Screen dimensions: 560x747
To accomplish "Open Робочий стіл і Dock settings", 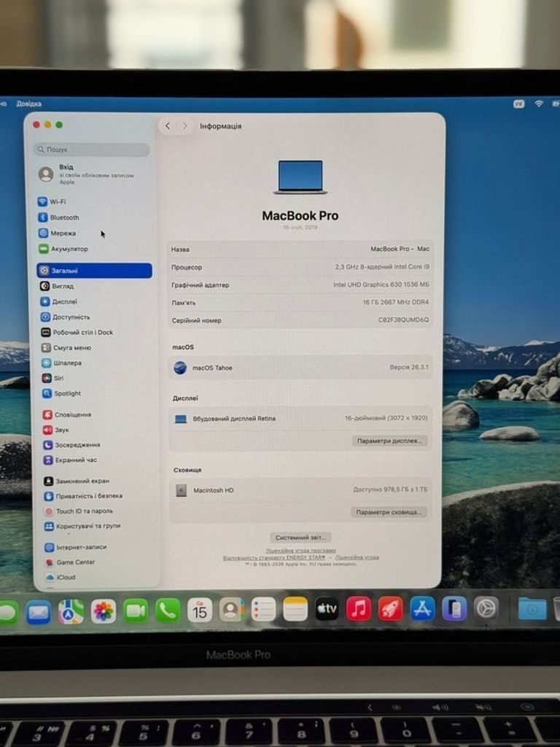I will tap(77, 332).
